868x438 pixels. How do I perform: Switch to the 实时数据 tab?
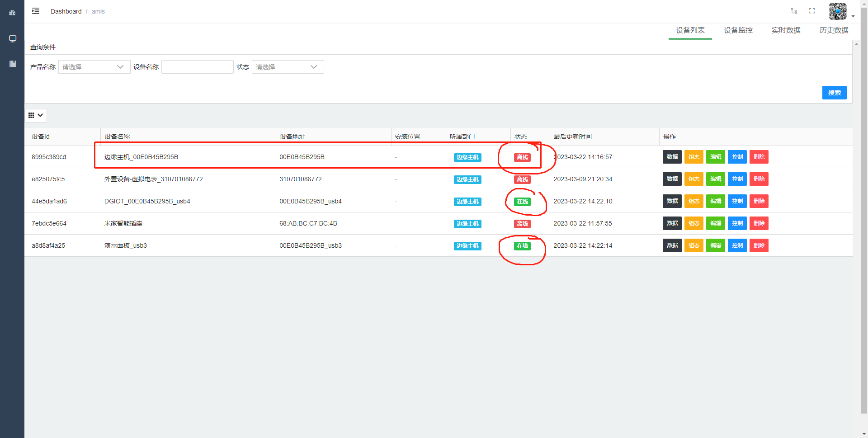786,30
